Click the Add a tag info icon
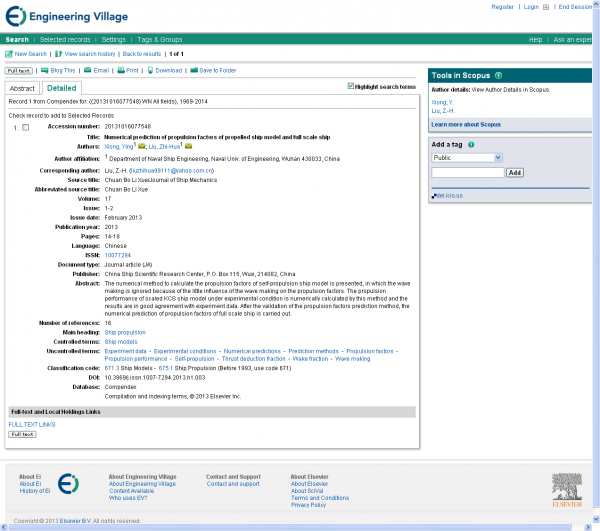 pyautogui.click(x=471, y=145)
